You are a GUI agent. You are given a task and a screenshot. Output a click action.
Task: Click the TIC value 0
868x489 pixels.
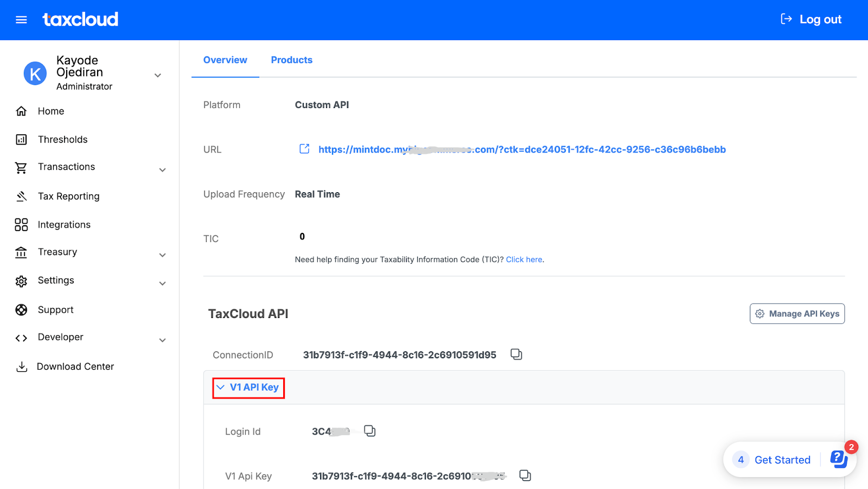302,237
